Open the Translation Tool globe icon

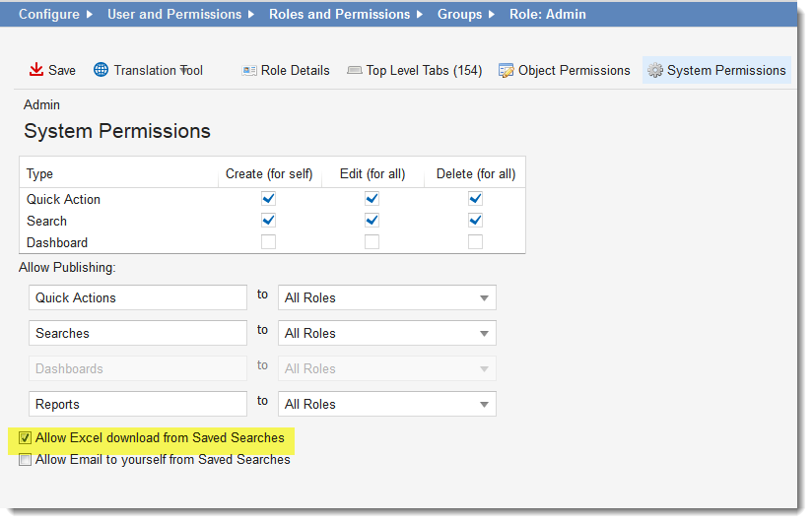101,70
